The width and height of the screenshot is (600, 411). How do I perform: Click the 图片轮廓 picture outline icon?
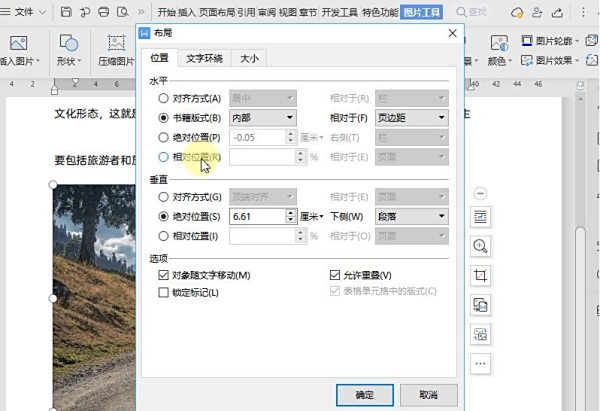(527, 41)
